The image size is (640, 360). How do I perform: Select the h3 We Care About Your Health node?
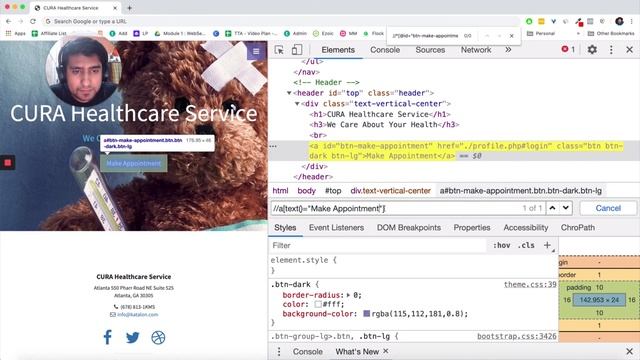coord(384,124)
